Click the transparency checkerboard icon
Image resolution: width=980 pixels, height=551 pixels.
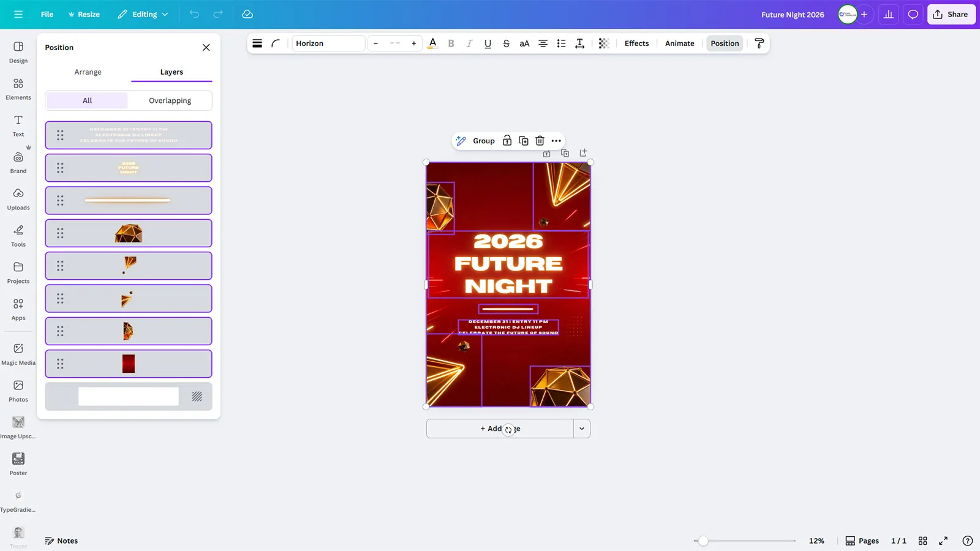603,43
